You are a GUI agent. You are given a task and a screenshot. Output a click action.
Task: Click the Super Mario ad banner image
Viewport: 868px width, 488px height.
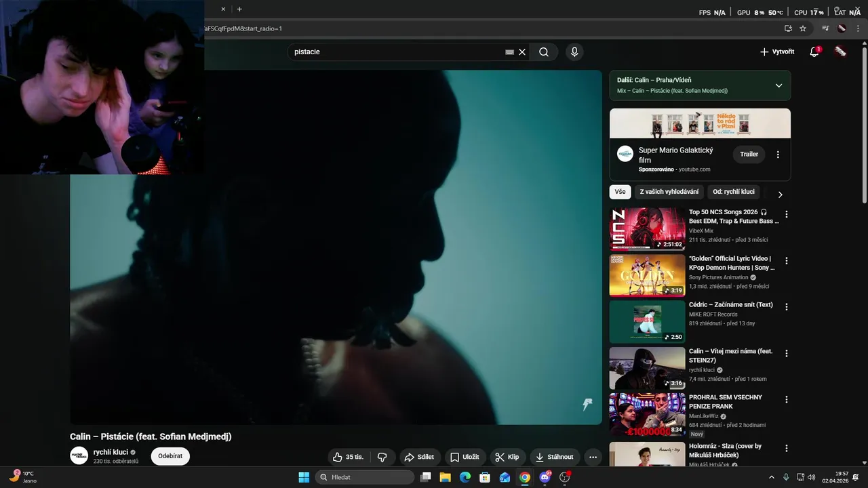pos(700,123)
